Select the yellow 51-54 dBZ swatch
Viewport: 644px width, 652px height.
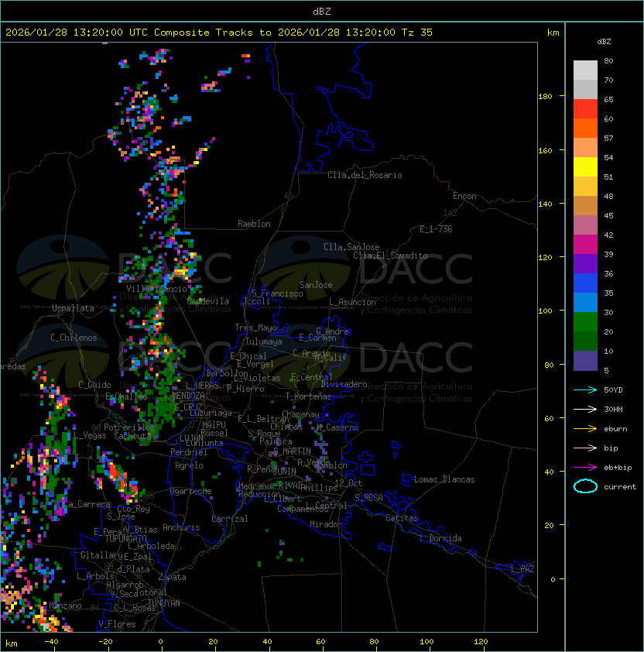[x=585, y=167]
